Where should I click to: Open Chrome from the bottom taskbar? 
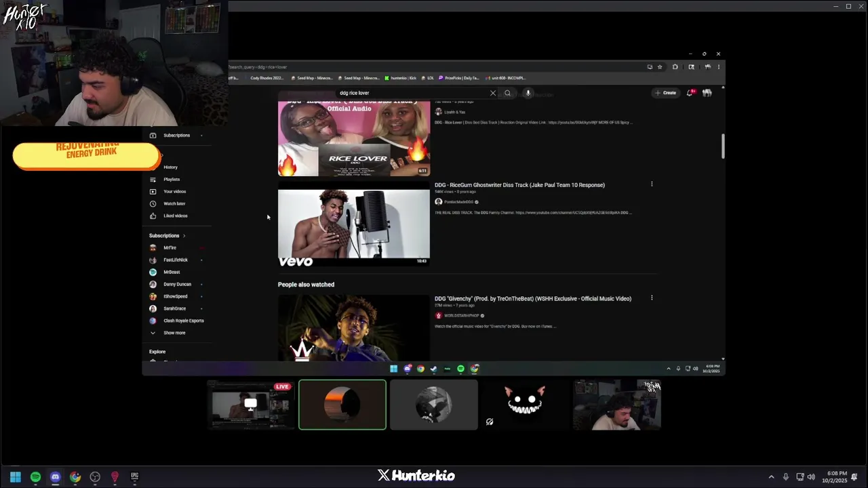[x=75, y=477]
